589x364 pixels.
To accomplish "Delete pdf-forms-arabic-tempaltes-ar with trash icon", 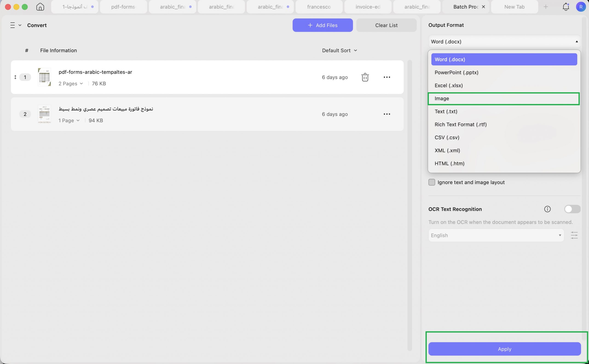I will tap(365, 77).
